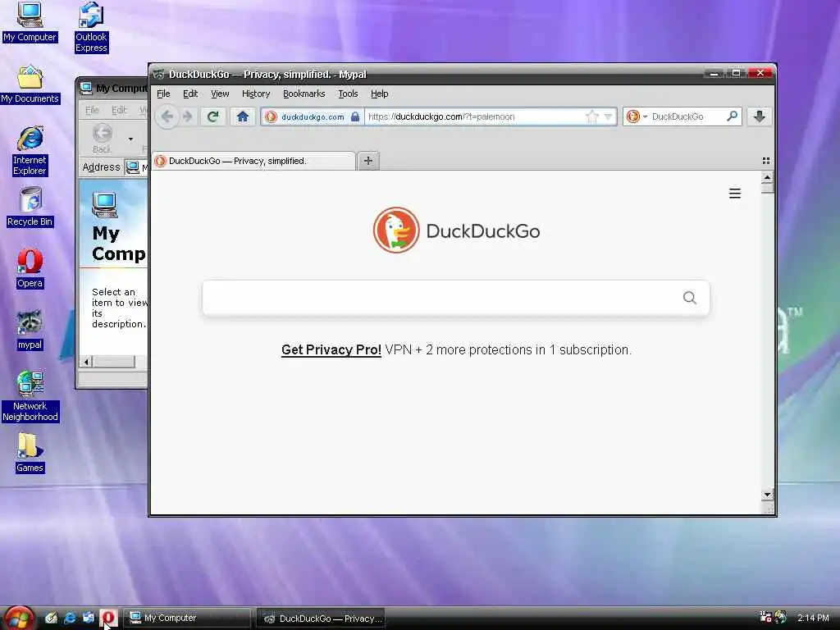This screenshot has height=630, width=840.
Task: Open the DuckDuckGo hamburger menu
Action: pos(735,194)
